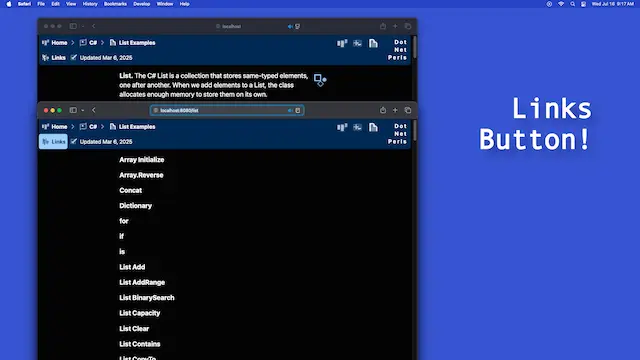Click the shapes icon beside the List paragraph

pos(320,80)
